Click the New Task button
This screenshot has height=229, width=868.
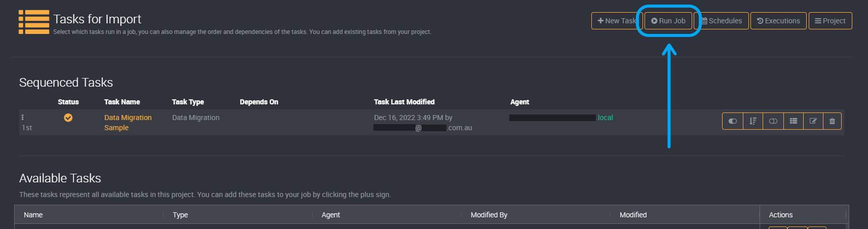click(617, 21)
